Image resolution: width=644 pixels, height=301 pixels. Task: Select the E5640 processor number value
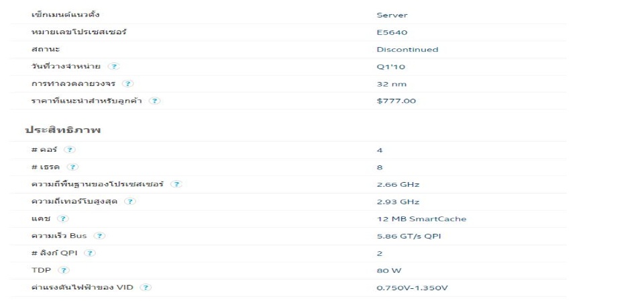click(392, 32)
